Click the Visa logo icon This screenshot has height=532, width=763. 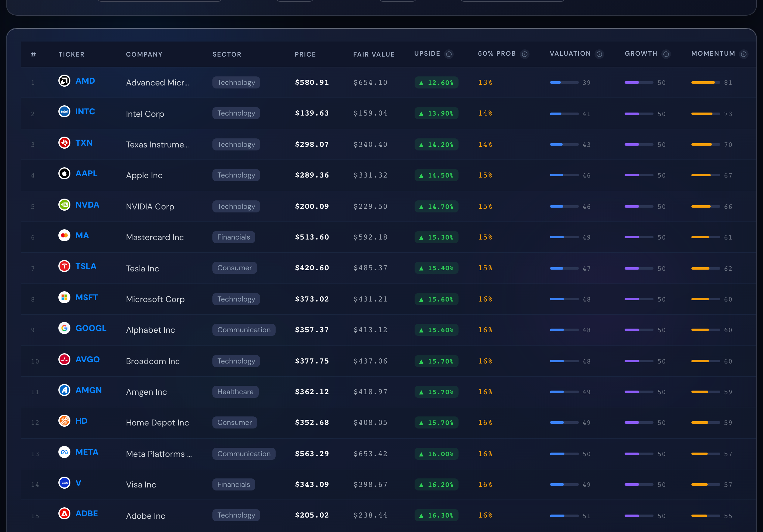[64, 483]
